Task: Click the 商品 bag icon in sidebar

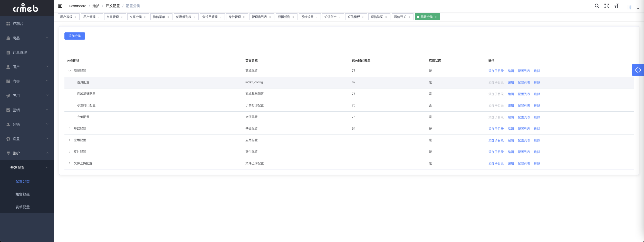Action: point(8,38)
